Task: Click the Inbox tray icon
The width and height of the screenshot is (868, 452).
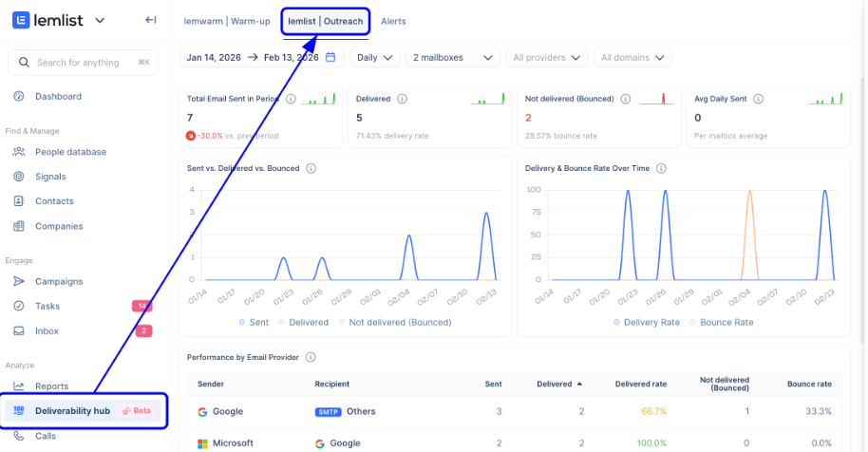Action: [x=19, y=330]
